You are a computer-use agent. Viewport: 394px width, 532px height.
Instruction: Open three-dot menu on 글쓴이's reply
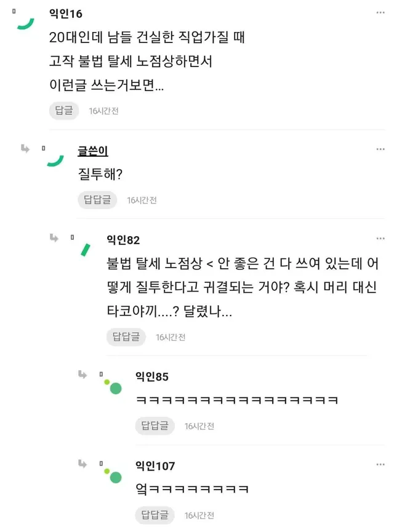pos(381,149)
